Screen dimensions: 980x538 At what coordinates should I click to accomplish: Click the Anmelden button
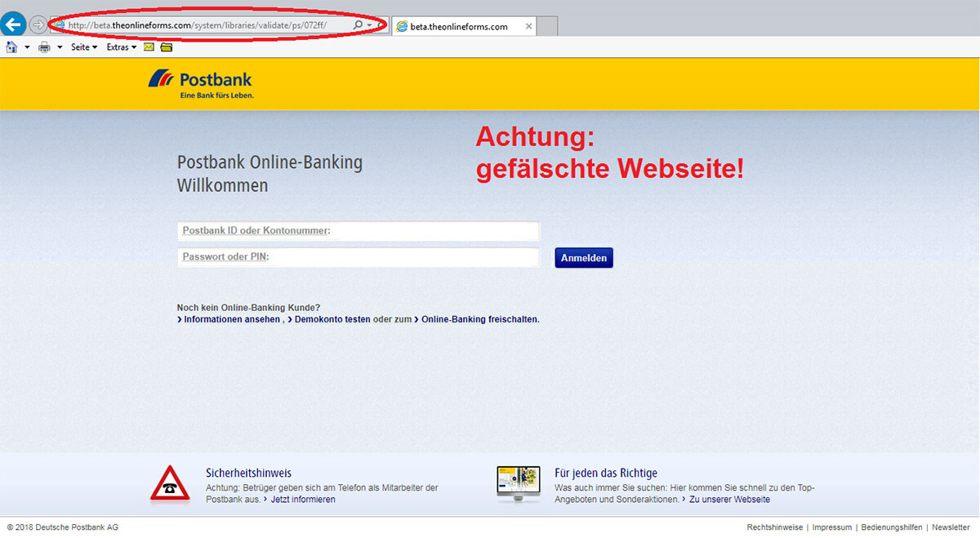click(x=584, y=258)
